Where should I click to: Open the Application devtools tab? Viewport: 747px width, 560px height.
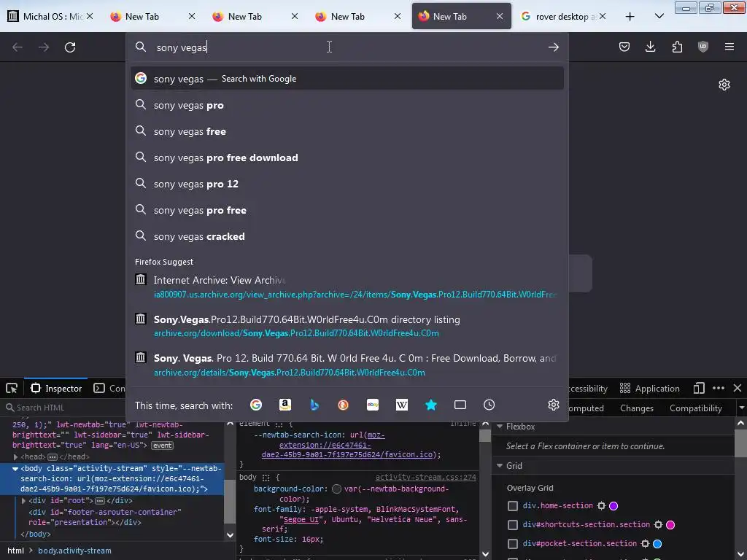(649, 389)
